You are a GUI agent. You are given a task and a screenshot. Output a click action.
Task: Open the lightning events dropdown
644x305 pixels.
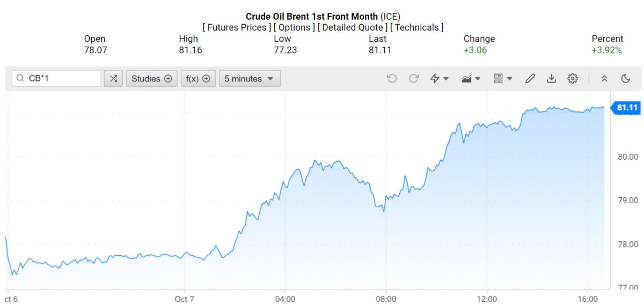click(440, 79)
